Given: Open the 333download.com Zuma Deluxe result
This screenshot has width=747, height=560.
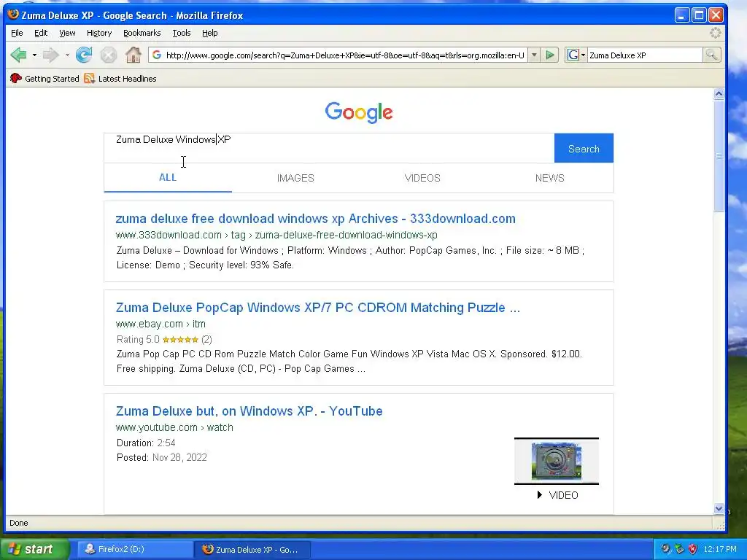Looking at the screenshot, I should pyautogui.click(x=315, y=219).
